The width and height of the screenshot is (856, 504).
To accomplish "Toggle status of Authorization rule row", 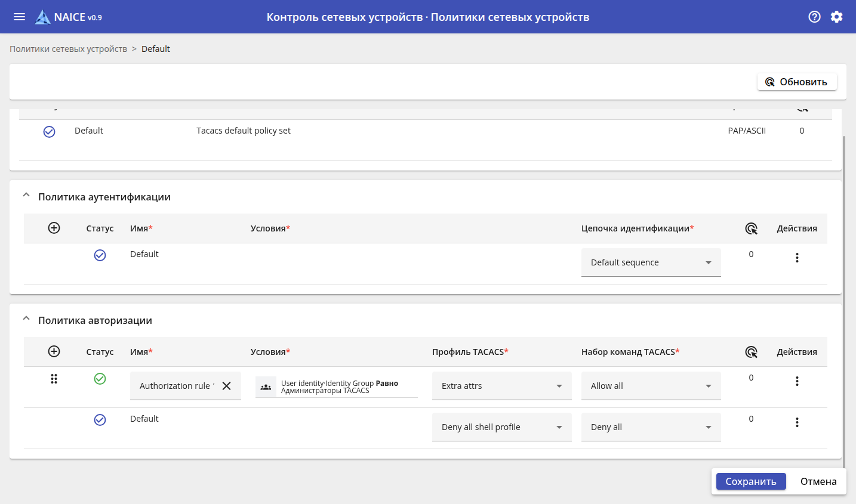I will 100,379.
